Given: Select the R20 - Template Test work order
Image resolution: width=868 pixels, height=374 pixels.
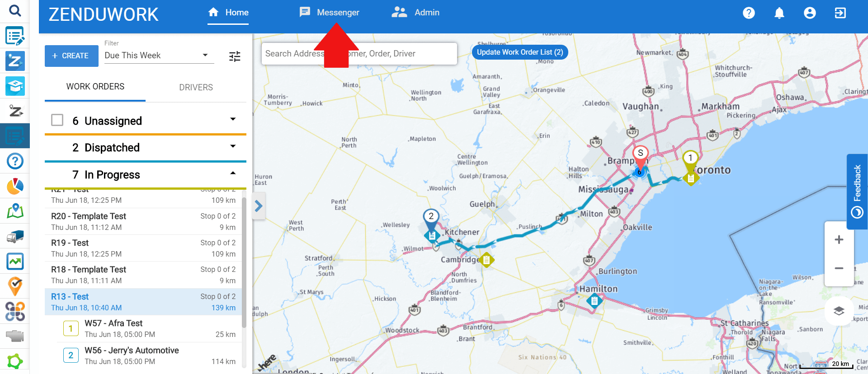Looking at the screenshot, I should (143, 221).
